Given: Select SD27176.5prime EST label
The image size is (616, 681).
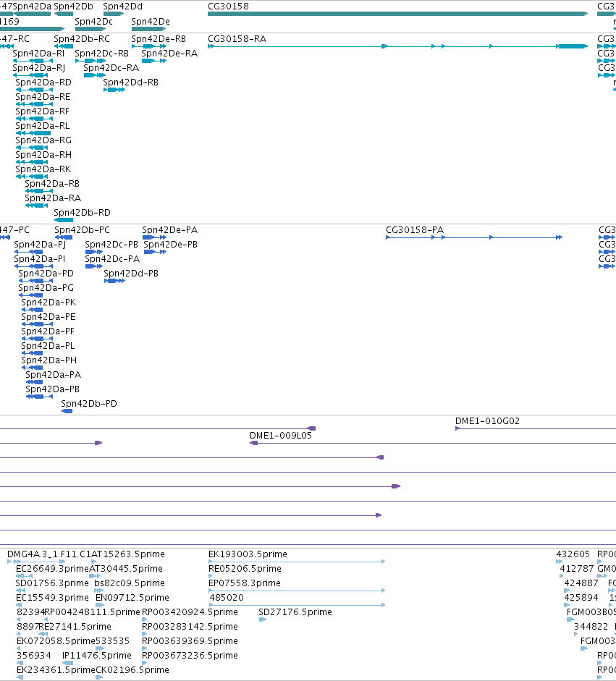Looking at the screenshot, I should click(295, 612).
